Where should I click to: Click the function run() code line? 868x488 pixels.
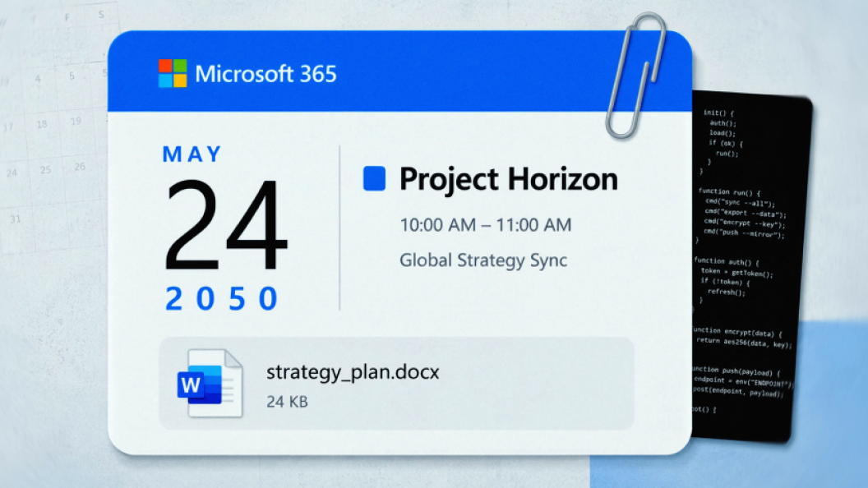(730, 192)
